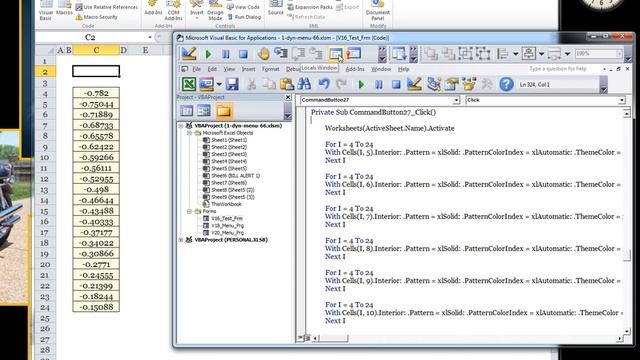Image resolution: width=640 pixels, height=360 pixels.
Task: Click View Code in Project panel
Action: (187, 111)
